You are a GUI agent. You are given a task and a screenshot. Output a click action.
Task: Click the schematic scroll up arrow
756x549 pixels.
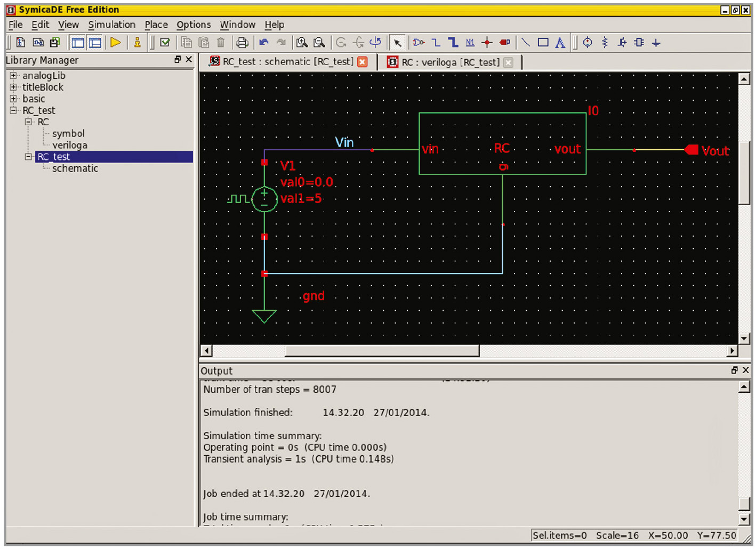click(x=745, y=79)
